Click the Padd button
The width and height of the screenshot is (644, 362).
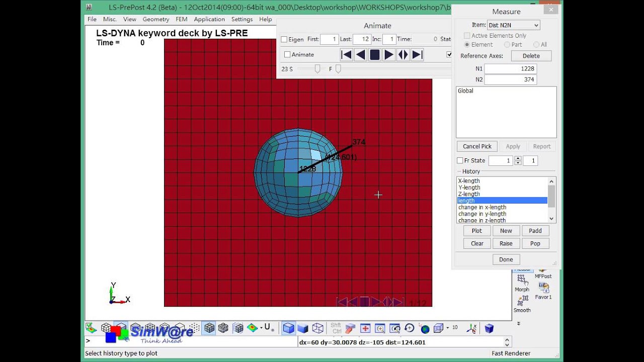pos(535,231)
